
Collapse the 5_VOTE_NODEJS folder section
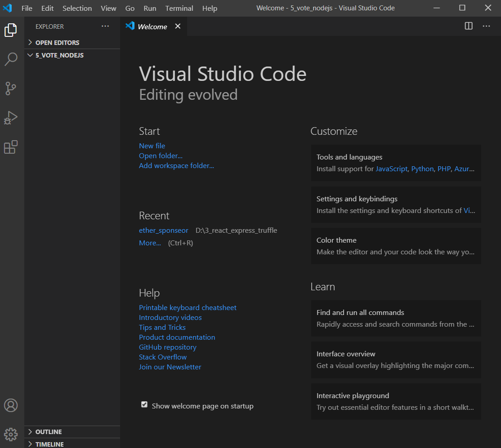coord(59,55)
